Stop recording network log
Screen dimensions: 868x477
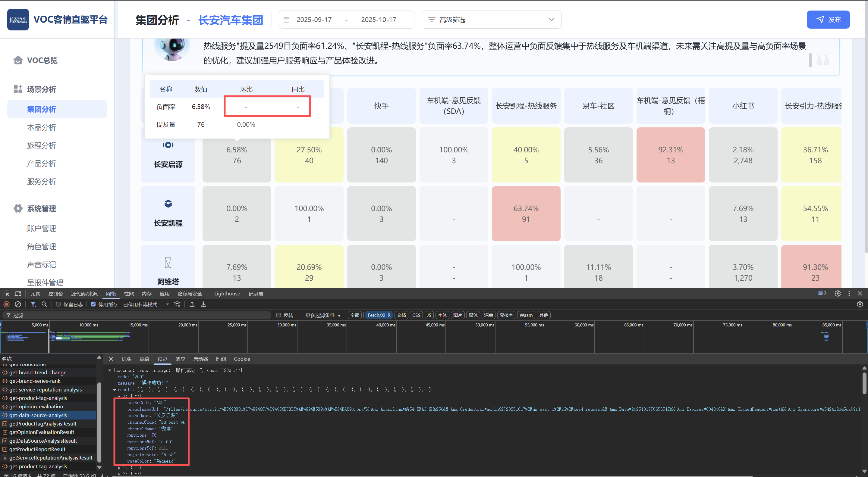pyautogui.click(x=6, y=304)
